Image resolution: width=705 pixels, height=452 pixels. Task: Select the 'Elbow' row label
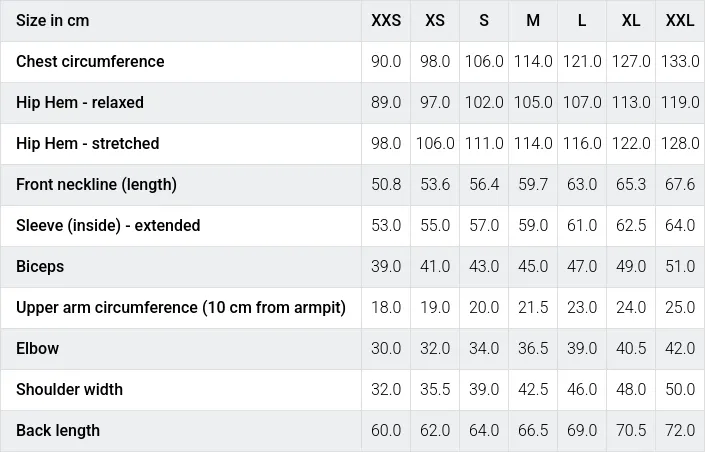37,348
